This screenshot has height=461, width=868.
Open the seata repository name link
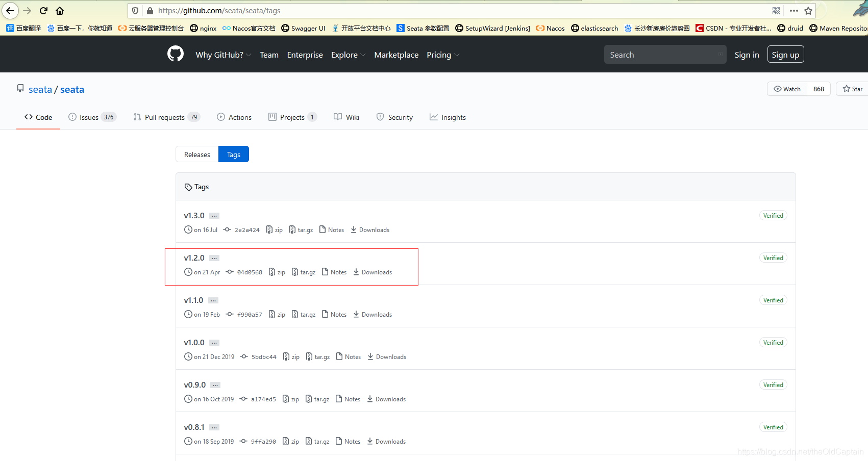pyautogui.click(x=72, y=89)
